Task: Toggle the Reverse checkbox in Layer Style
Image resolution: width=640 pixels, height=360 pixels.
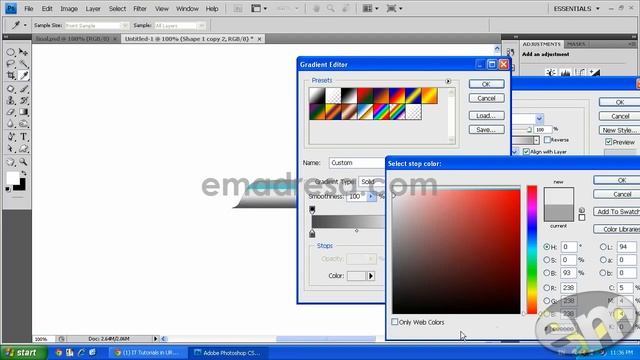Action: point(547,140)
